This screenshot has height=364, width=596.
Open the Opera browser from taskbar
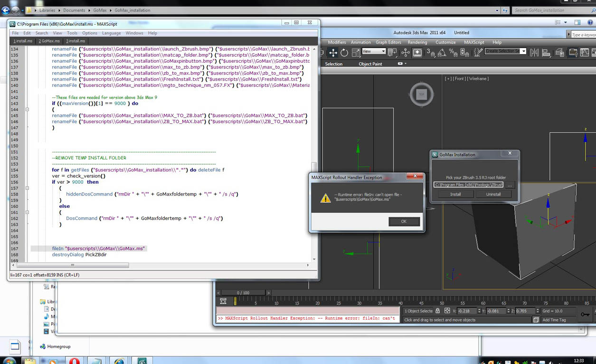(74, 361)
